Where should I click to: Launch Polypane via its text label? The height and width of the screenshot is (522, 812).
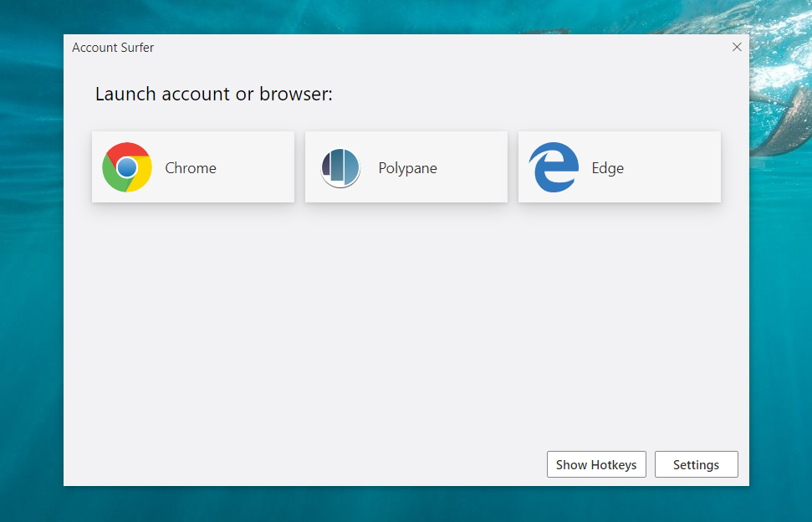pyautogui.click(x=407, y=168)
